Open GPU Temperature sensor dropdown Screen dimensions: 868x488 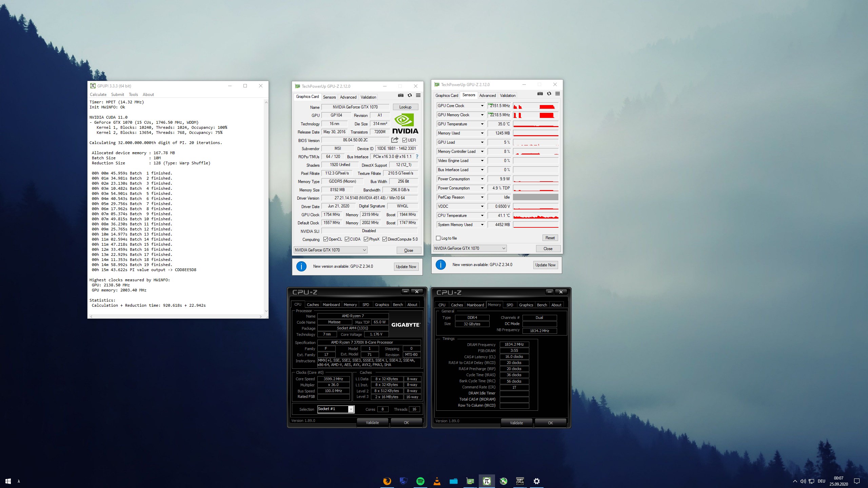click(x=482, y=124)
